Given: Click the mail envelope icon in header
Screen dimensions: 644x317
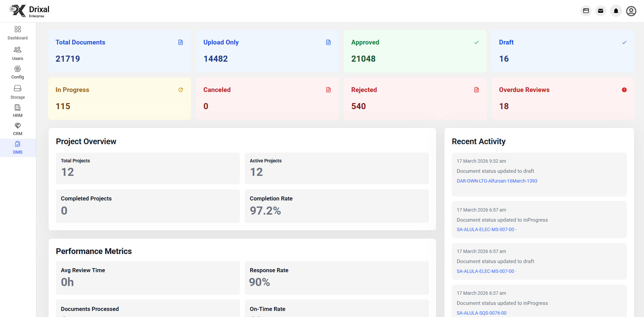Looking at the screenshot, I should pos(601,11).
